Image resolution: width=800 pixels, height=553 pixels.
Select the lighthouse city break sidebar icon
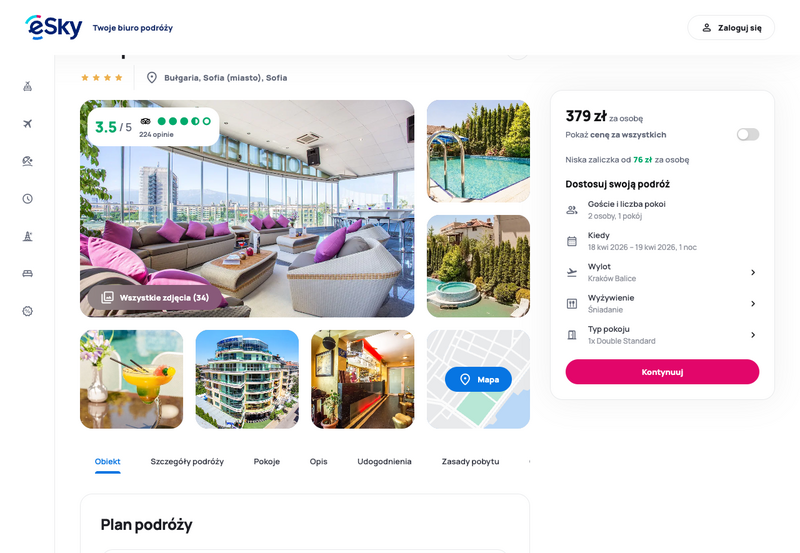tap(28, 236)
